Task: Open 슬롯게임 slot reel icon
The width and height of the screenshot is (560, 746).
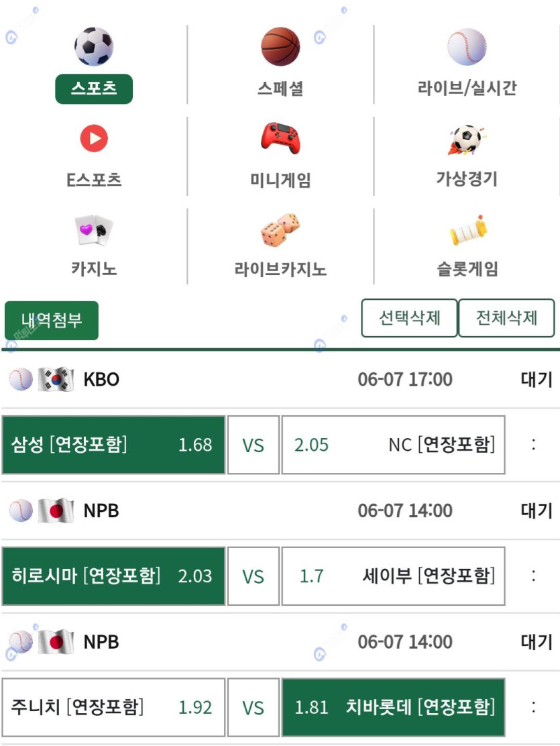Action: coord(469,230)
